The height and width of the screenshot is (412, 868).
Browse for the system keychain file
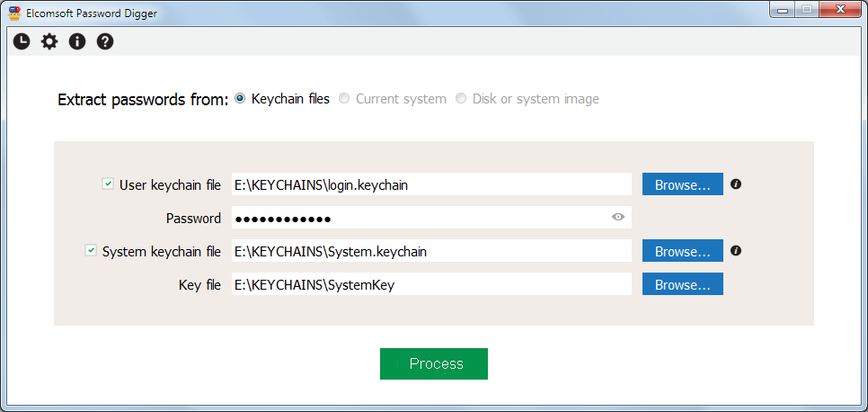682,251
